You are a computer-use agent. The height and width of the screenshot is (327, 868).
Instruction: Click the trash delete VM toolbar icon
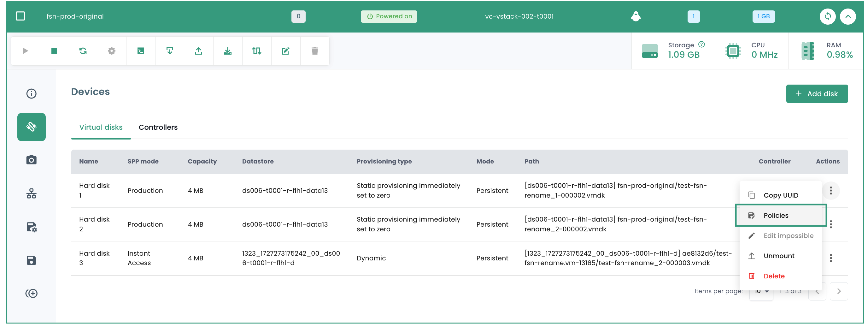[315, 51]
